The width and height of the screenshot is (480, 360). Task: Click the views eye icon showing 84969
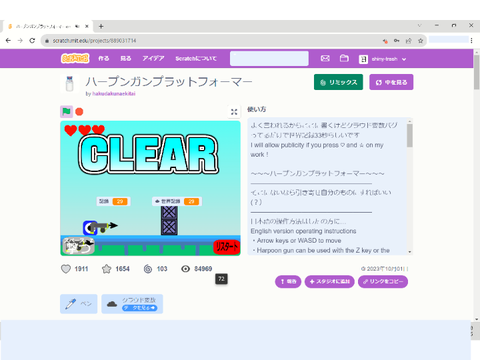click(185, 269)
